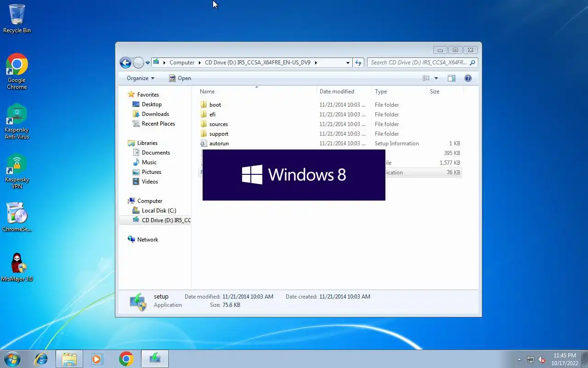Image resolution: width=588 pixels, height=368 pixels.
Task: Click Favorites in the navigation pane
Action: (x=148, y=95)
